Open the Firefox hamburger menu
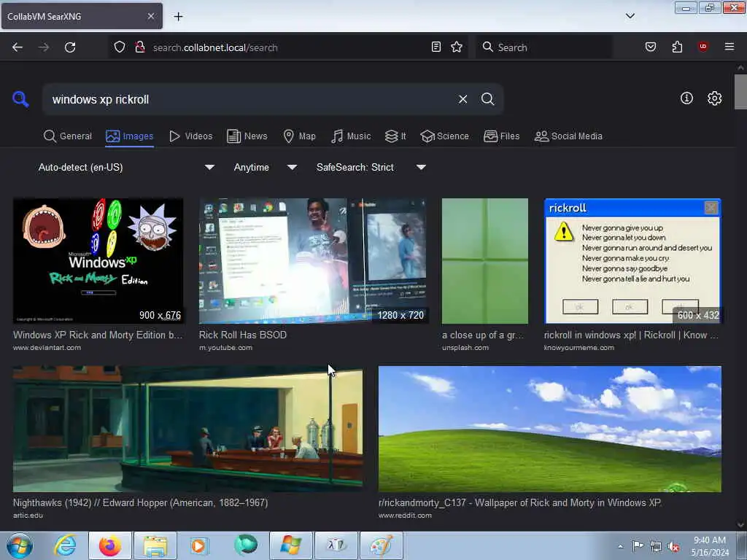Image resolution: width=747 pixels, height=560 pixels. [x=729, y=47]
